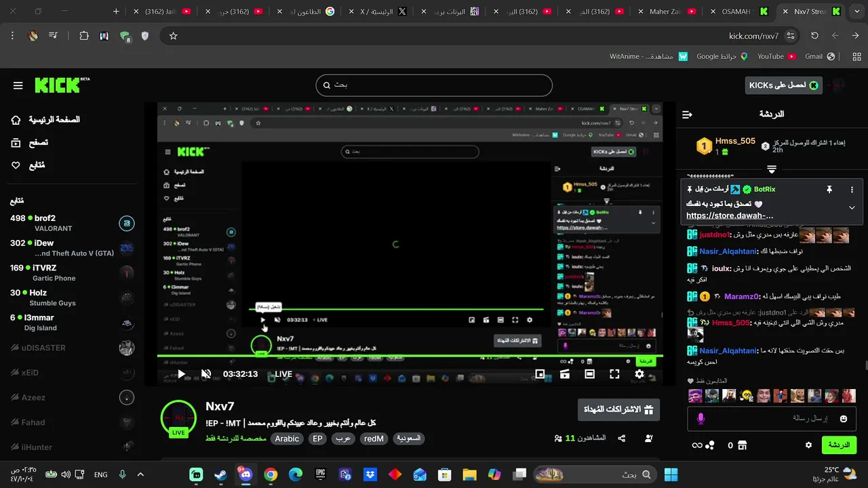Open the home page sidebar item
868x488 pixels.
point(45,120)
